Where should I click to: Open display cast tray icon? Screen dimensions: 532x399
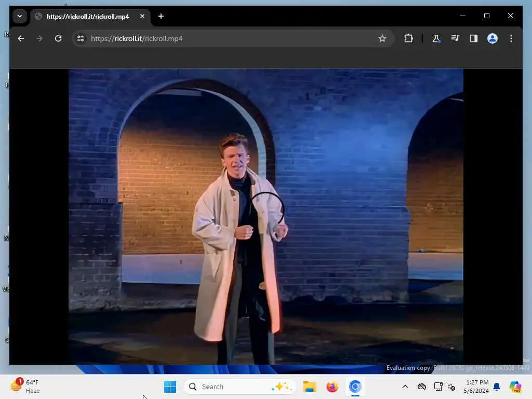click(x=438, y=387)
